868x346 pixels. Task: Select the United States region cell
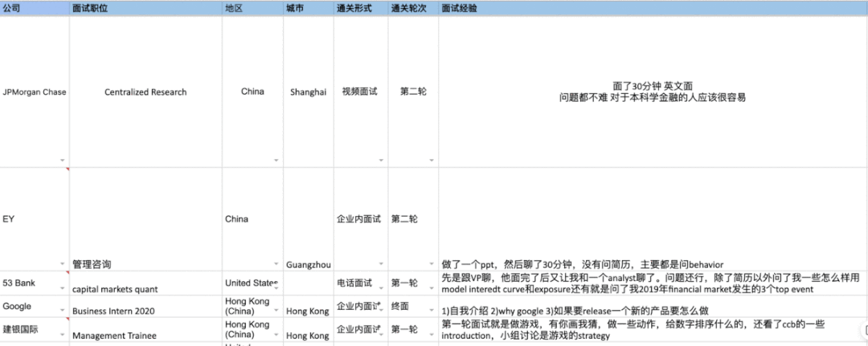coord(252,283)
